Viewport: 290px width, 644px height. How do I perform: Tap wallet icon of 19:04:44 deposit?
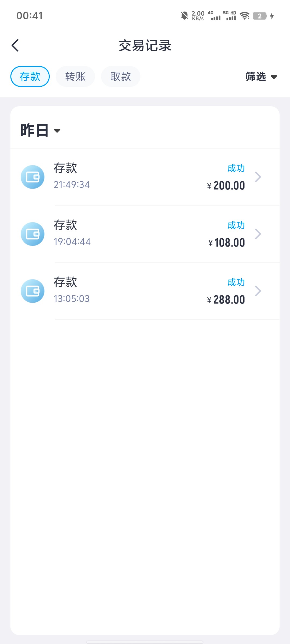point(32,234)
